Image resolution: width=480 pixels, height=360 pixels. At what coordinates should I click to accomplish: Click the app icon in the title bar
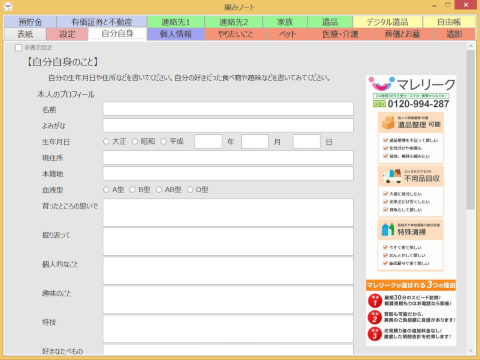(x=7, y=6)
